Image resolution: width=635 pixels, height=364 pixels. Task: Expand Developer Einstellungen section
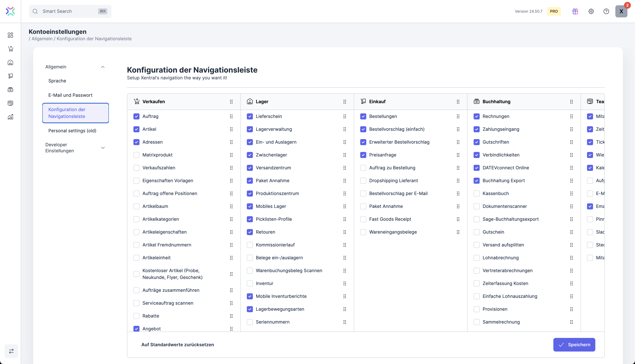click(102, 148)
